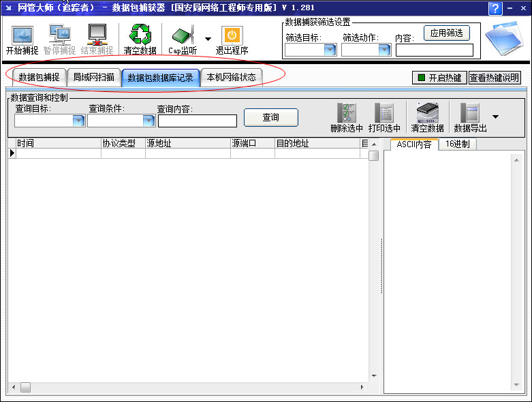Click the table vertical scrollbar down arrow
Viewport: 532px width, 402px height.
[x=374, y=376]
